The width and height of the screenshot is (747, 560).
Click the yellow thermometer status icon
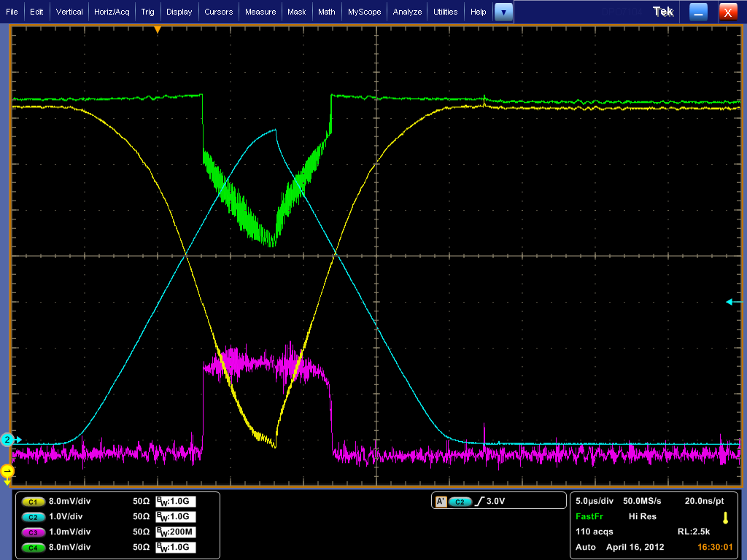pos(725,517)
